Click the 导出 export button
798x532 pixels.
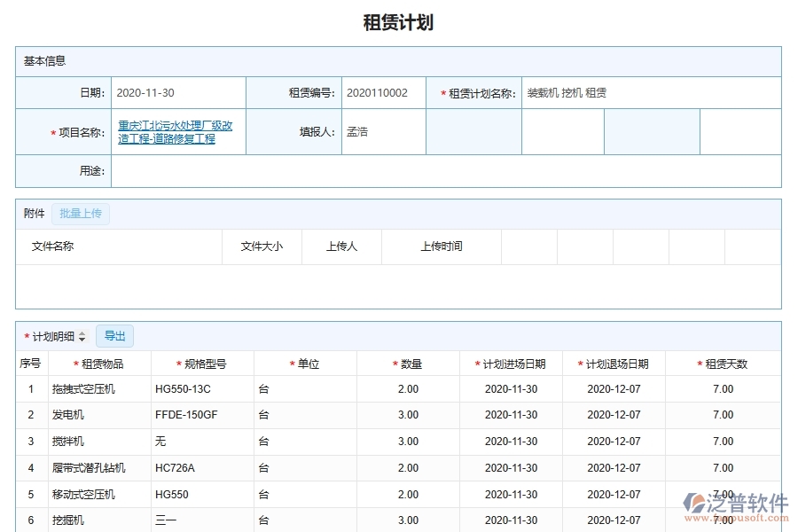coord(113,336)
